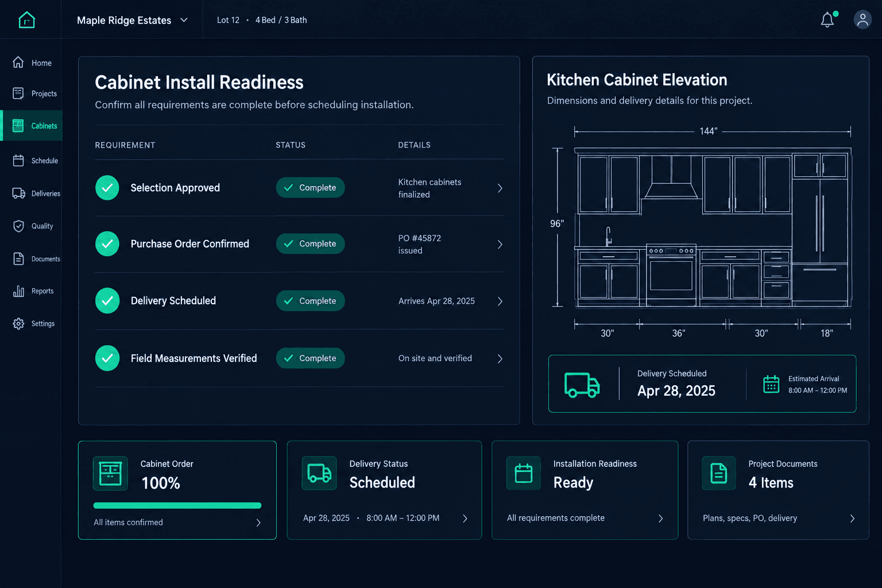
Task: Click the Deliveries truck icon in sidebar
Action: [19, 194]
